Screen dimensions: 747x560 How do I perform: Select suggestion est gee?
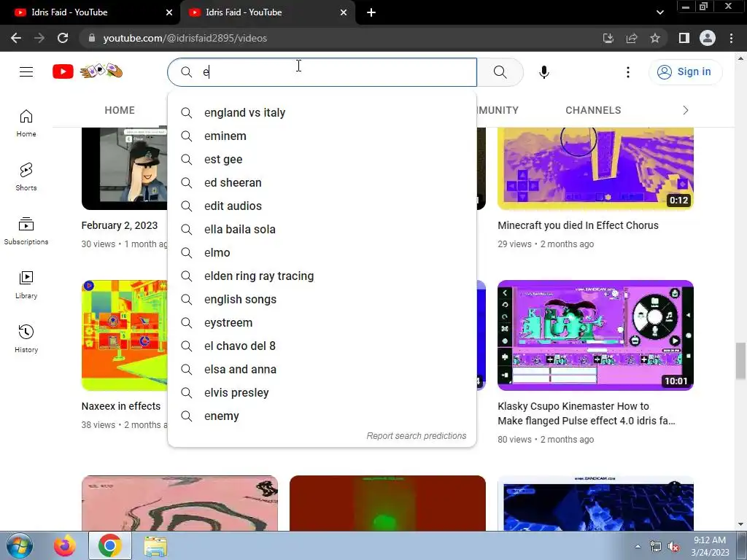[322, 160]
